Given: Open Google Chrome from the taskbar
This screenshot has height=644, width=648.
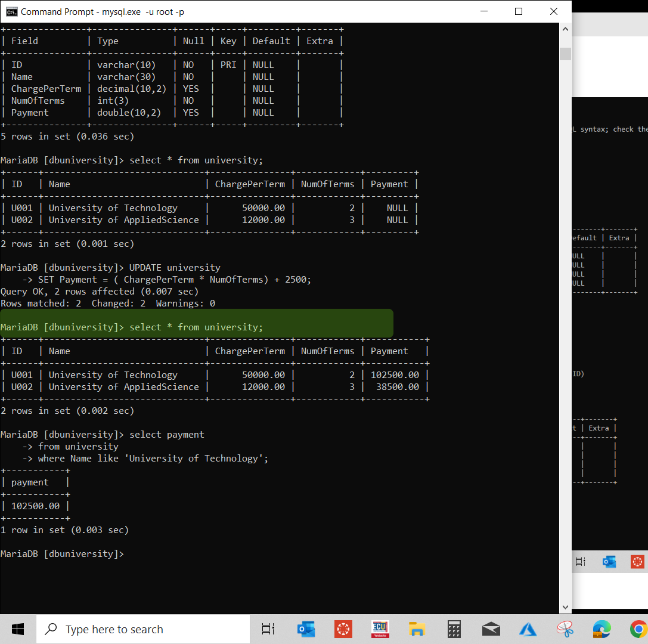Looking at the screenshot, I should (638, 628).
